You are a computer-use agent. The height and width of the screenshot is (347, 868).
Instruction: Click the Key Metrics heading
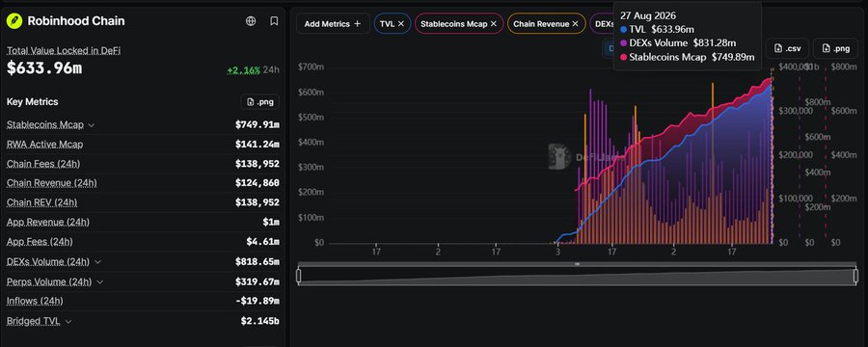[x=32, y=102]
